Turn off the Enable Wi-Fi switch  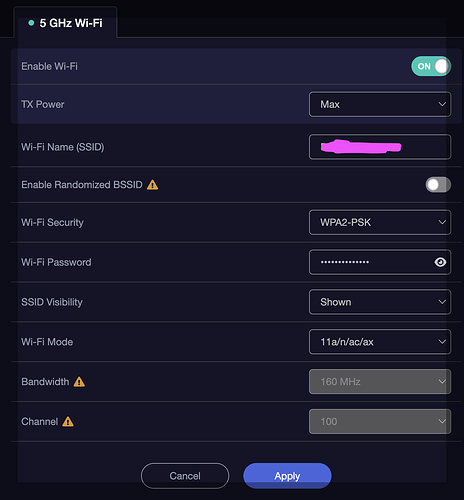point(431,66)
